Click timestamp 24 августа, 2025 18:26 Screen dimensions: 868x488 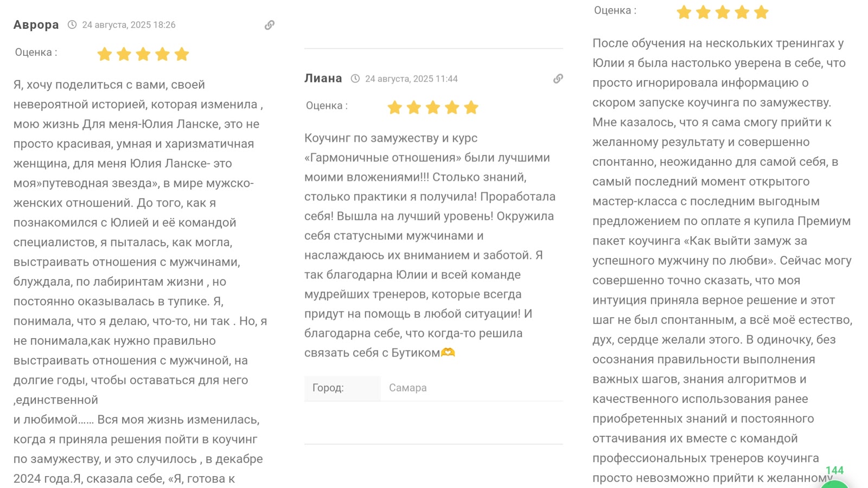click(x=129, y=25)
